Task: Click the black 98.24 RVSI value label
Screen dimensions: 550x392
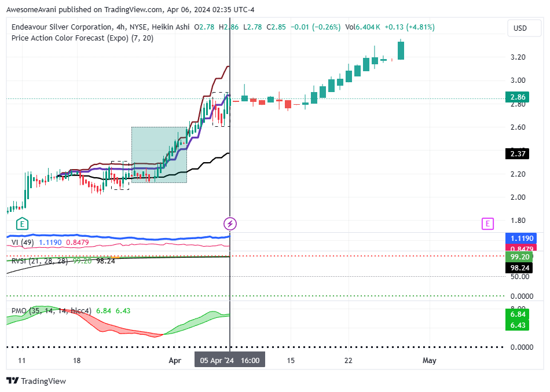Action: (519, 268)
